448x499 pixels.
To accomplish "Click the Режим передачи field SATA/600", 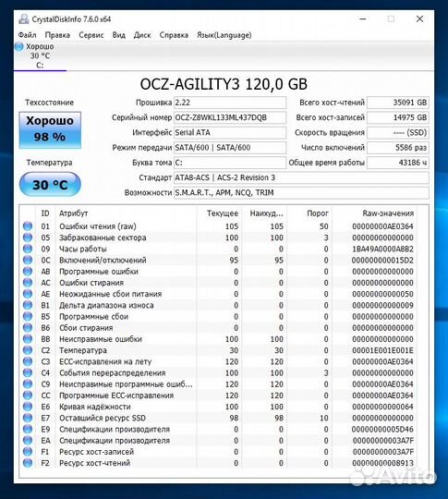I will pos(230,147).
